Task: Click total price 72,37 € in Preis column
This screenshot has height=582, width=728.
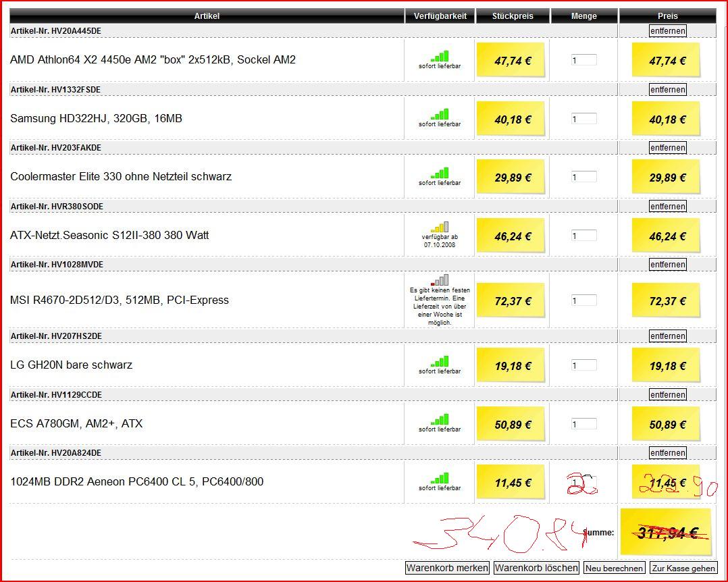Action: click(x=667, y=301)
